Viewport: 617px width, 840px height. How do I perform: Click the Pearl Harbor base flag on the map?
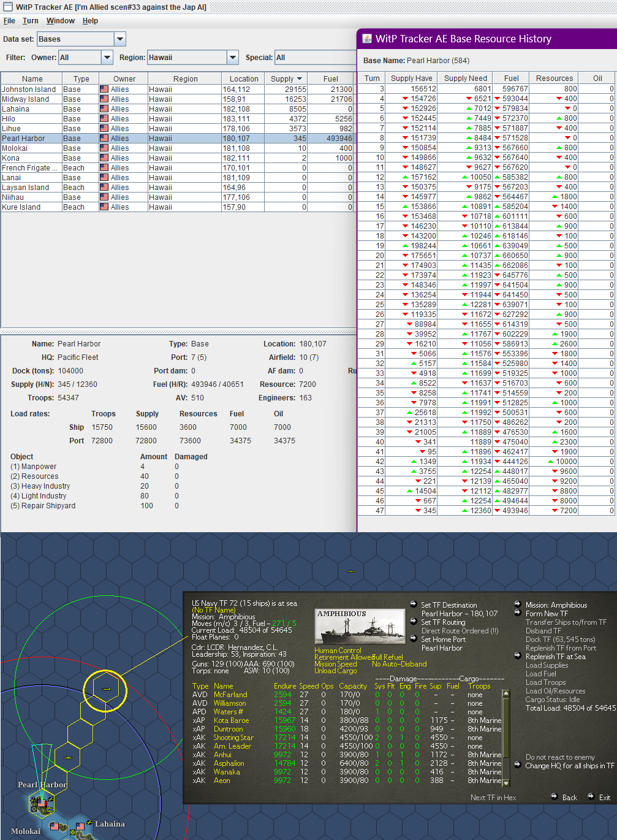[42, 803]
